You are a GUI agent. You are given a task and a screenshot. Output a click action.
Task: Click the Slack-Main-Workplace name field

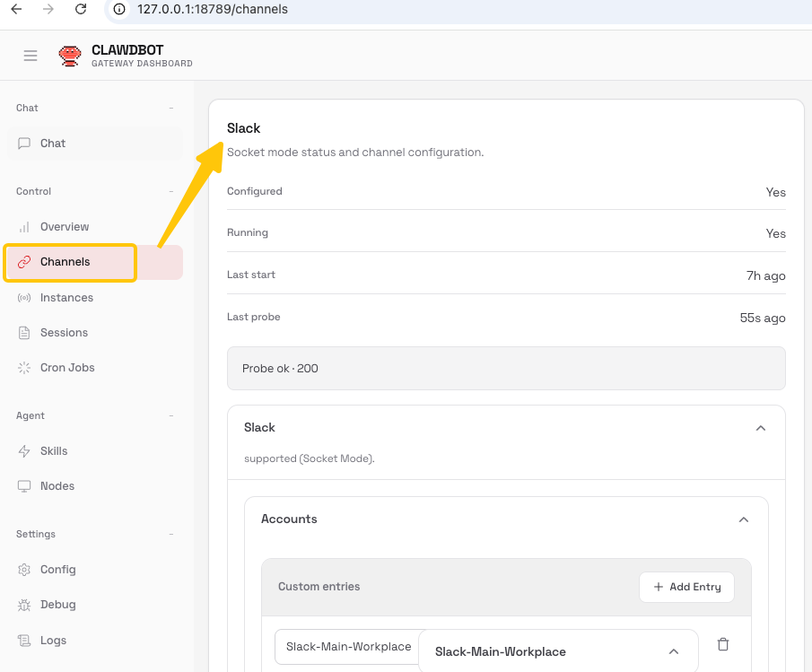346,646
